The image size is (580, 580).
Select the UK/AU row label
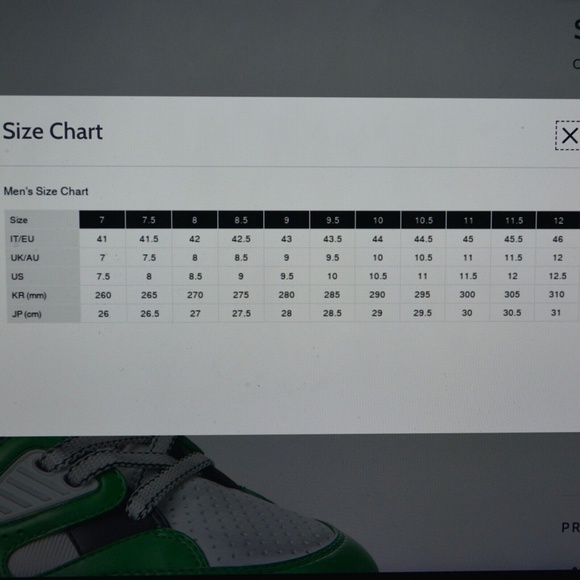pyautogui.click(x=25, y=258)
